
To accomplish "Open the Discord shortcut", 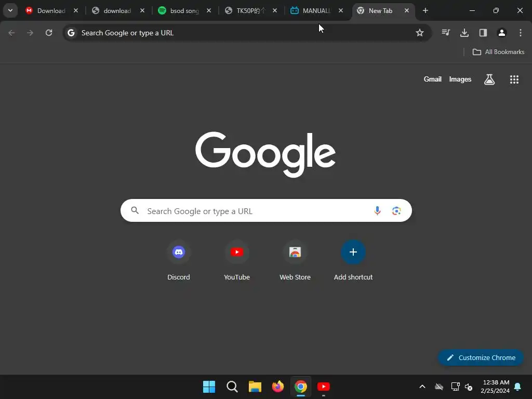I will (x=179, y=260).
